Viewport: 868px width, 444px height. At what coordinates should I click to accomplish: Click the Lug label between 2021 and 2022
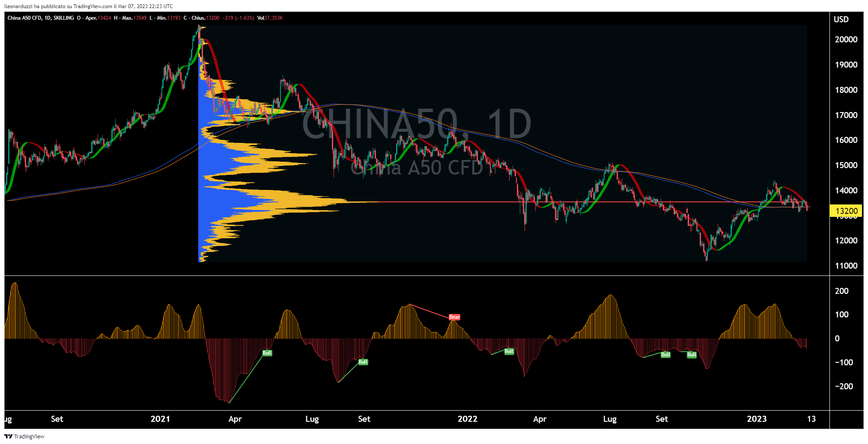click(312, 419)
